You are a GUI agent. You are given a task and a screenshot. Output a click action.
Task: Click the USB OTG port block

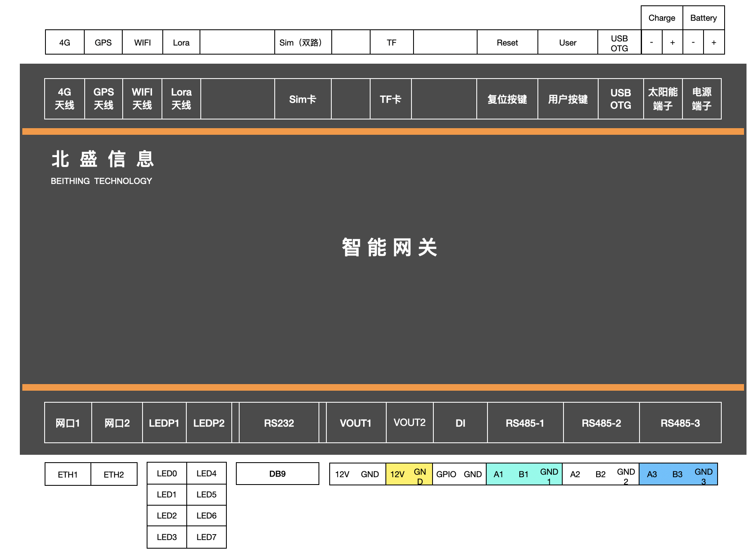[x=620, y=99]
